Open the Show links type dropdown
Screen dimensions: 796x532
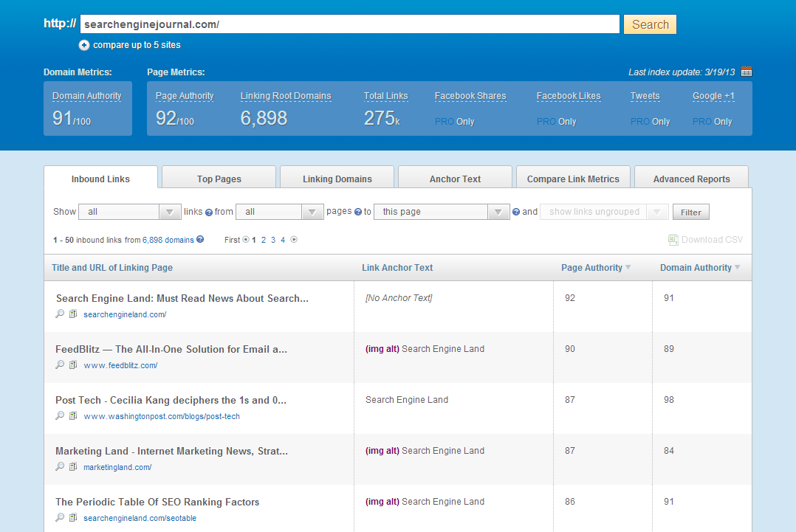tap(129, 212)
